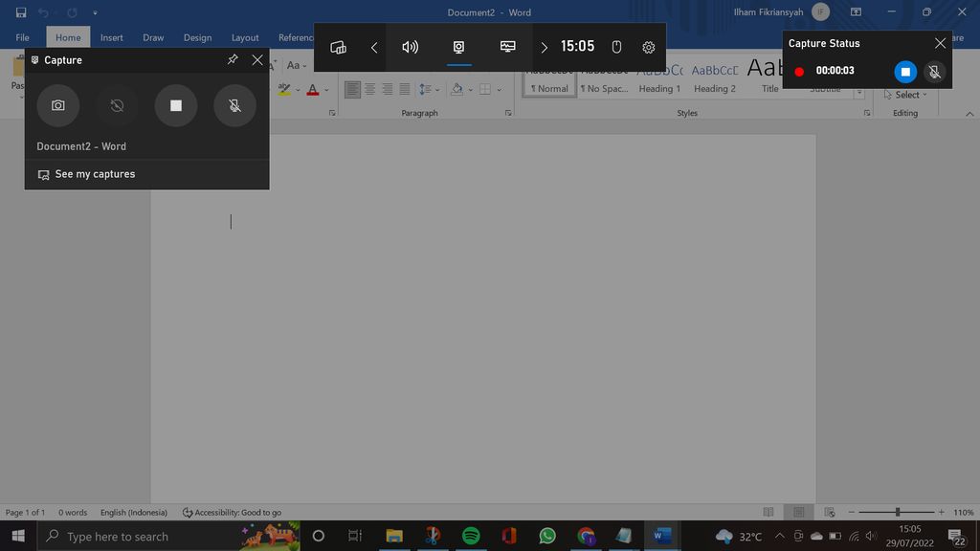Image resolution: width=980 pixels, height=551 pixels.
Task: Click the right chevron to show more widgets
Action: click(544, 46)
